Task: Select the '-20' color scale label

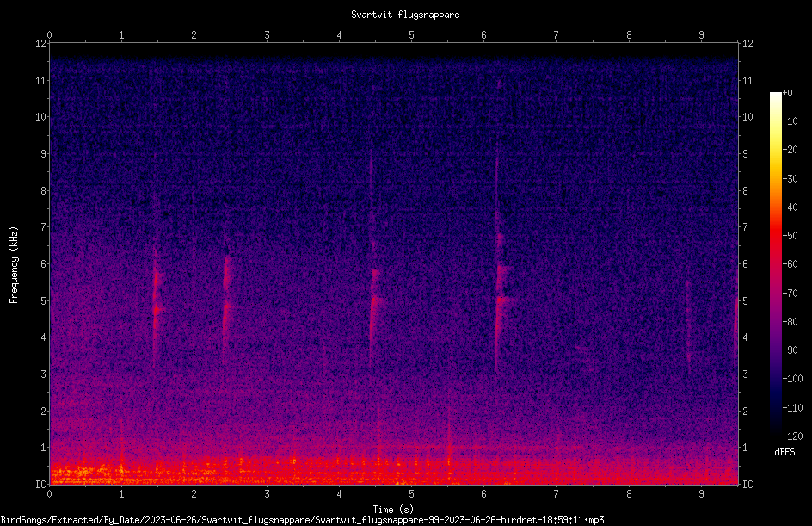Action: pos(790,150)
